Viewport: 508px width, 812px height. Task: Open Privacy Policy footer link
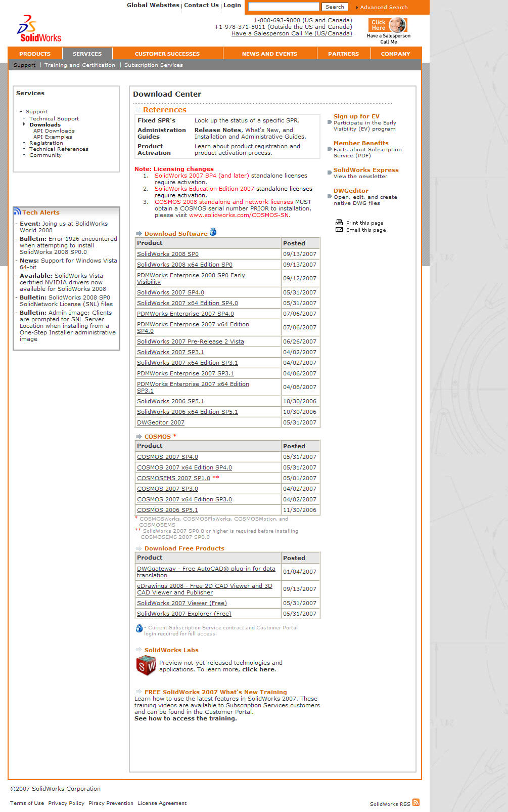[66, 803]
